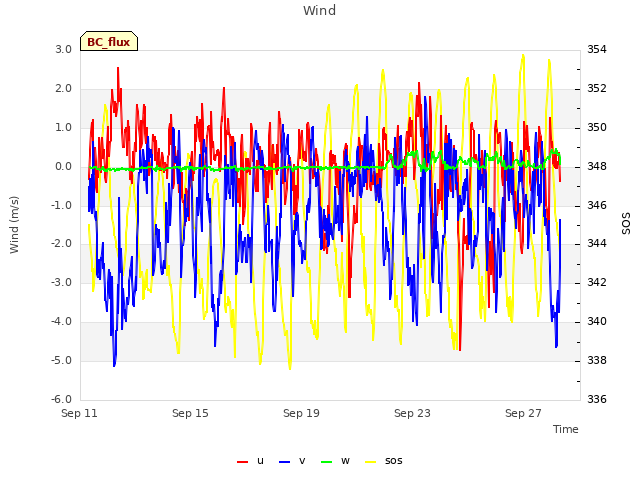
Task: Click the -4.0 left axis value
Action: pyautogui.click(x=62, y=322)
